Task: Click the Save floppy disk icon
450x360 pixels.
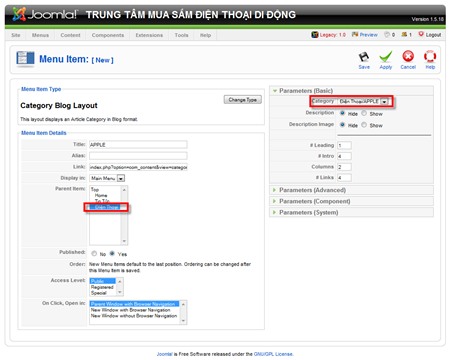Action: coord(364,57)
